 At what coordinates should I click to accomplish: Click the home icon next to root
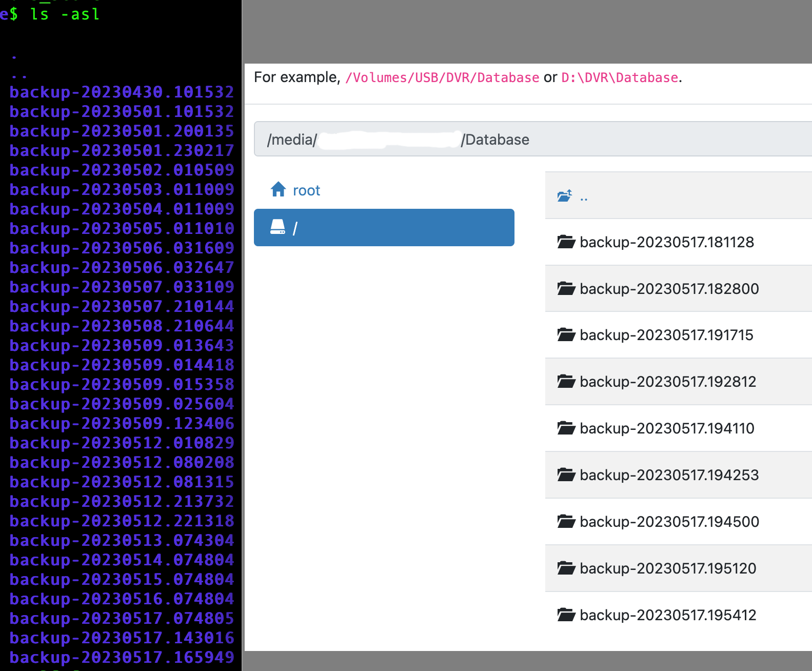278,190
